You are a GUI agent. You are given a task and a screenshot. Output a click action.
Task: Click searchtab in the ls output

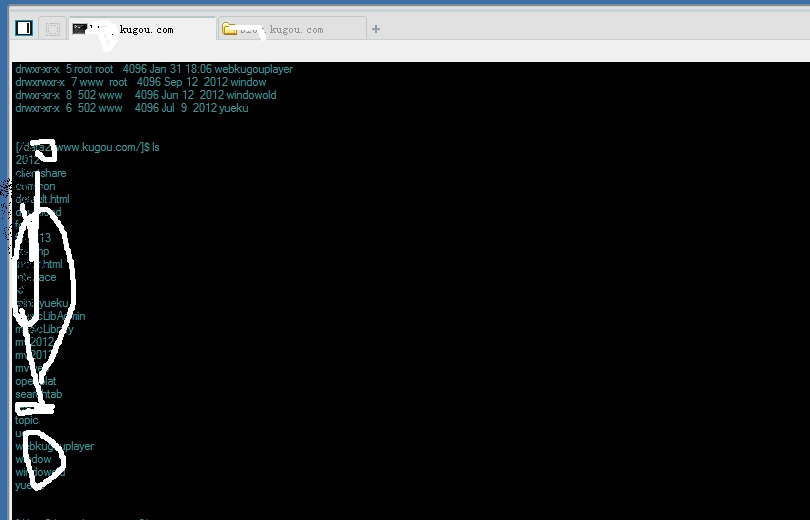[39, 394]
